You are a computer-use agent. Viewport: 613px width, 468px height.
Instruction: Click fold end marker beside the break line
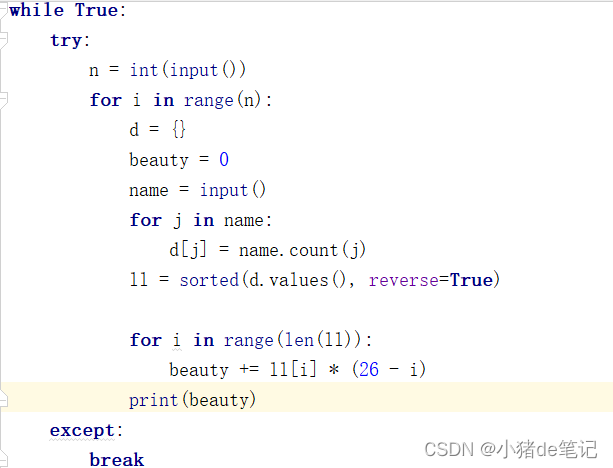[3, 459]
